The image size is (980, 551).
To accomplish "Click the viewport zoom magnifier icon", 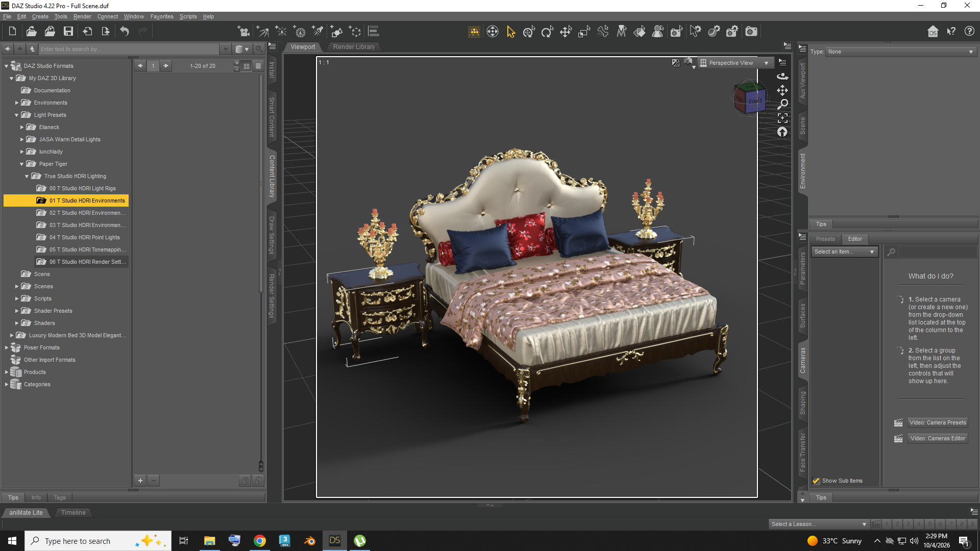I will pyautogui.click(x=782, y=104).
